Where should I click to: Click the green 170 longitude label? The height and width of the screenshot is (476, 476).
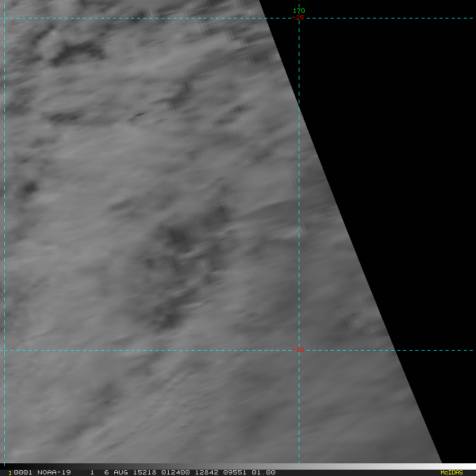299,11
